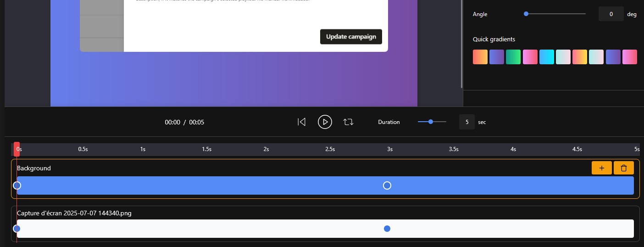Select the red playhead handle at 0s
The height and width of the screenshot is (247, 644).
click(17, 149)
